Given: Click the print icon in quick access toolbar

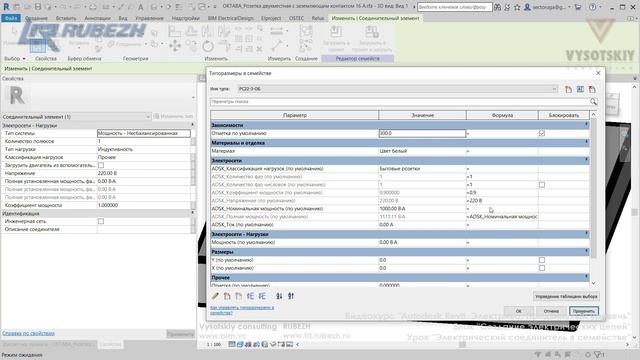Looking at the screenshot, I should pyautogui.click(x=93, y=7).
